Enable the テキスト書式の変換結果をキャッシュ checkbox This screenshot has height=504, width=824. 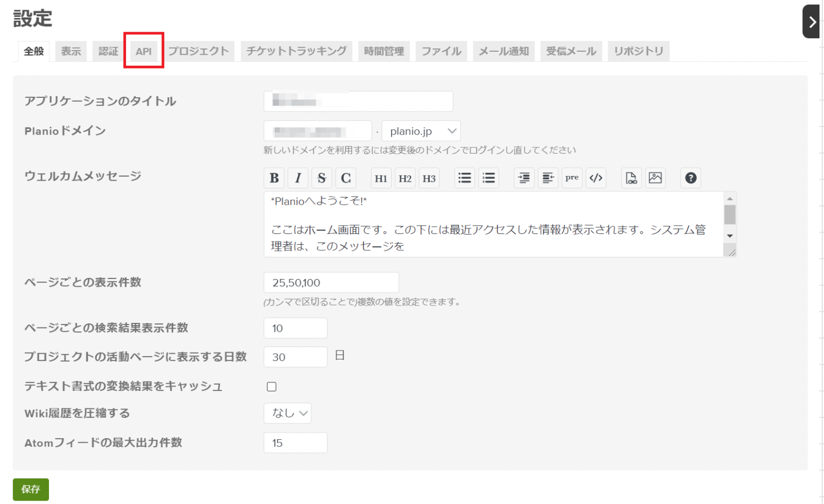click(272, 386)
